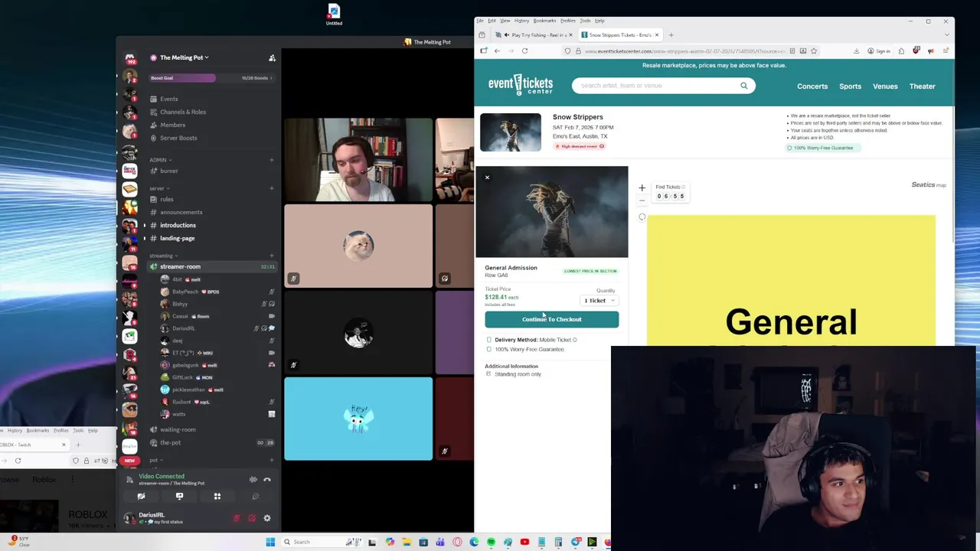
Task: Open the ticket Quantity dropdown
Action: tap(598, 301)
